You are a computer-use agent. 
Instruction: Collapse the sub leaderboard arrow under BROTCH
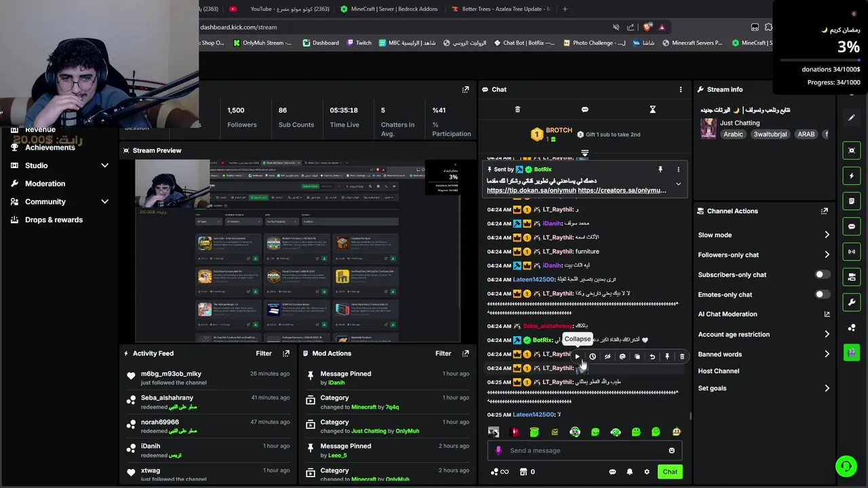[585, 153]
